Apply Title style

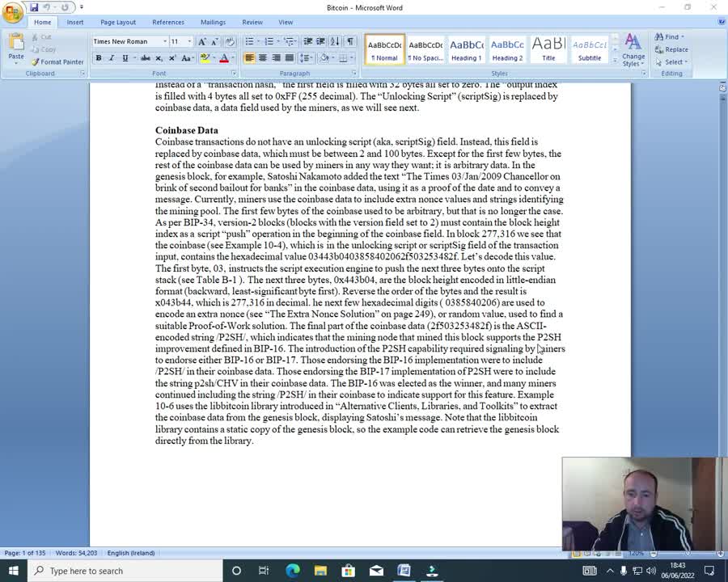tap(548, 49)
